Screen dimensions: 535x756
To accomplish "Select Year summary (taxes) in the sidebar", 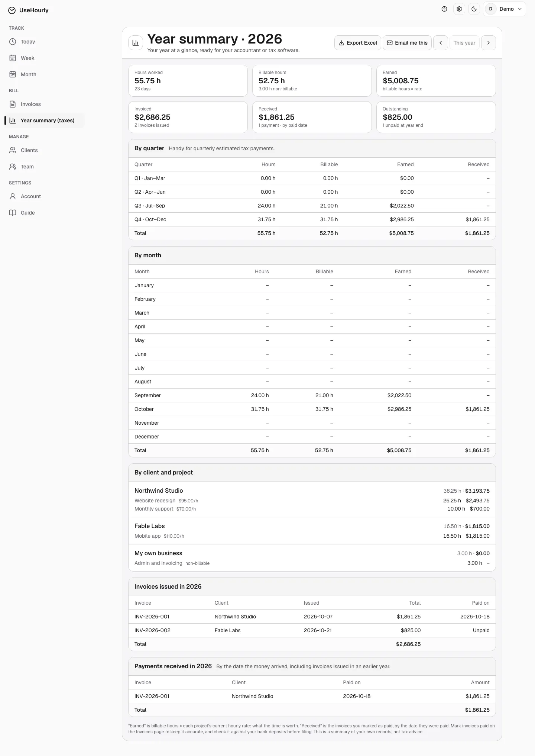I will click(45, 120).
